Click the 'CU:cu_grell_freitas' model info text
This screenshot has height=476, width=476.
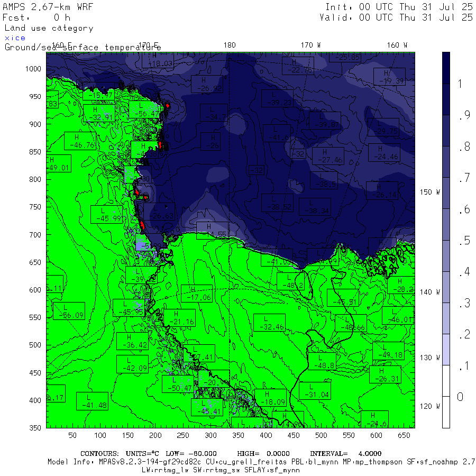point(246,462)
